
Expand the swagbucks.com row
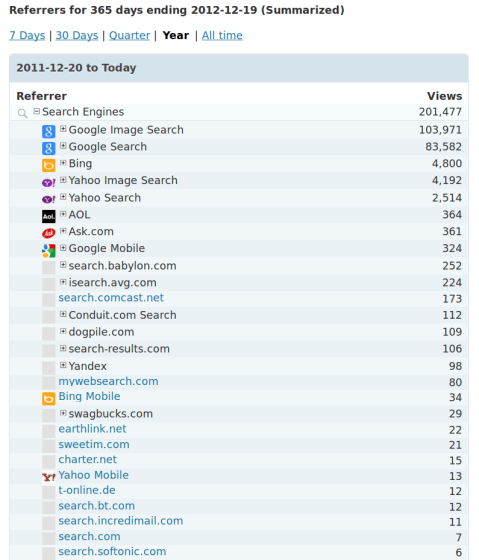click(63, 413)
